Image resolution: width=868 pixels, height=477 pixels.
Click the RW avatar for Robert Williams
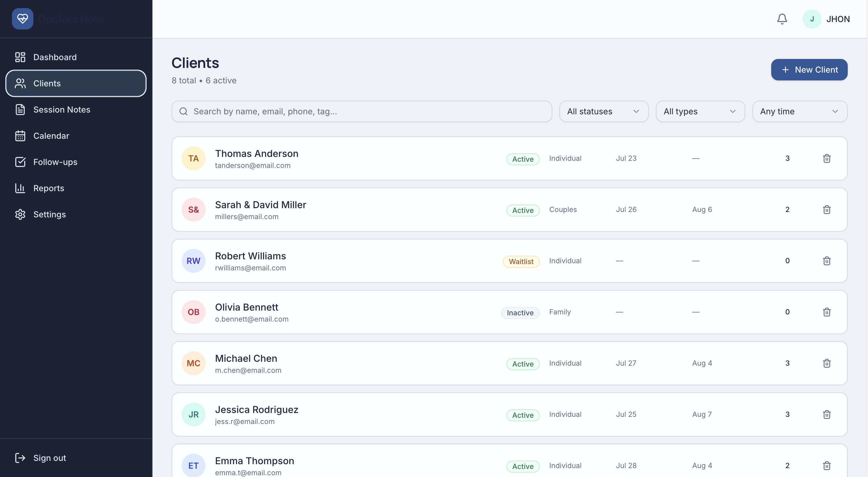click(193, 261)
